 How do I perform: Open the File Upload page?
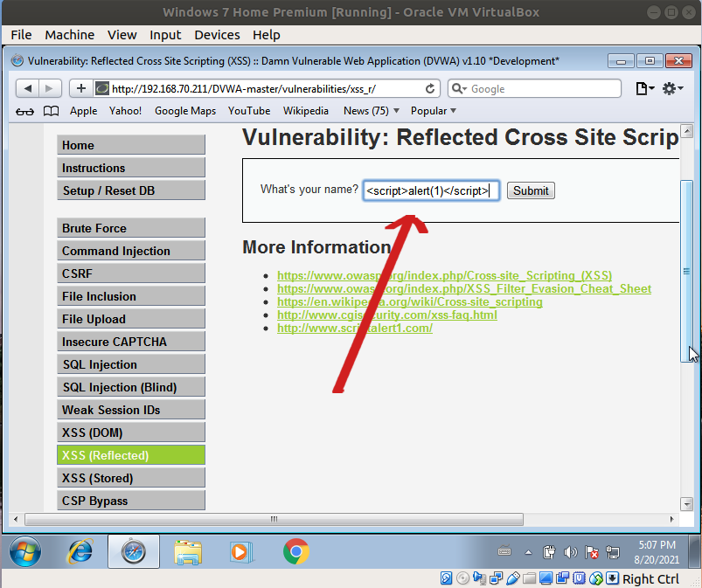click(x=131, y=319)
